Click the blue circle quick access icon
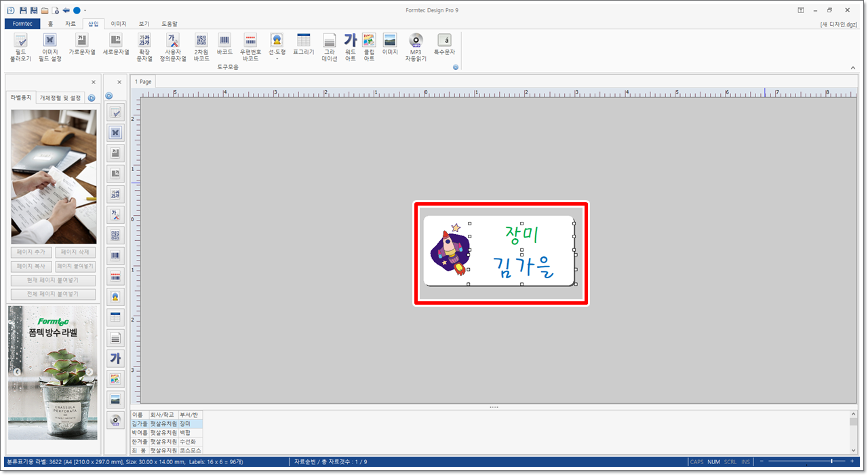 pos(77,10)
